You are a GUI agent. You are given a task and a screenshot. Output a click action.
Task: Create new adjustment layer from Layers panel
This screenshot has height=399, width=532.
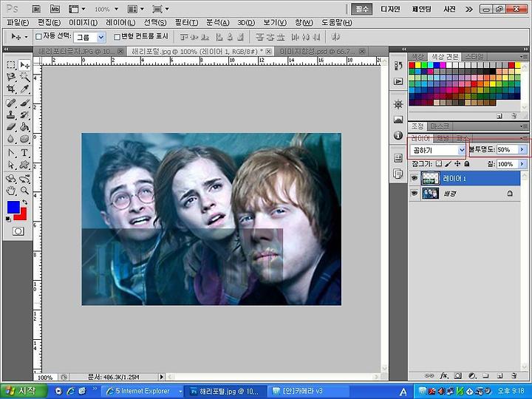click(472, 375)
